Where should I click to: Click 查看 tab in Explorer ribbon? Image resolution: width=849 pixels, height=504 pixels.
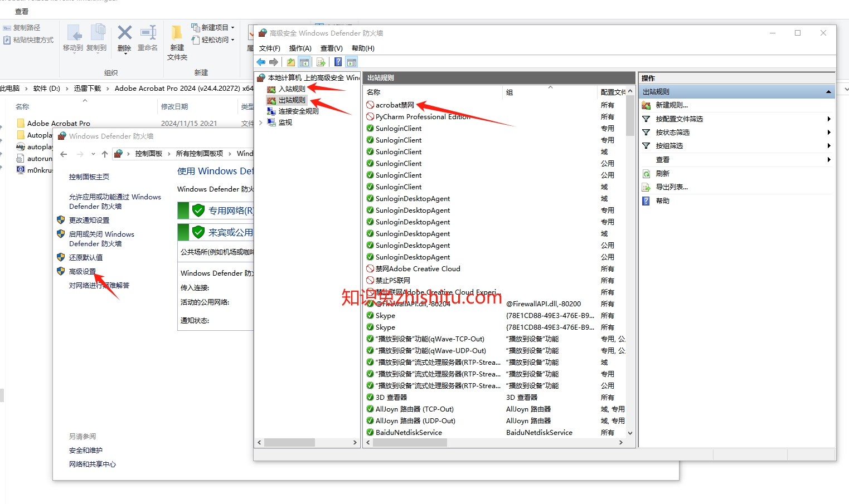coord(22,12)
